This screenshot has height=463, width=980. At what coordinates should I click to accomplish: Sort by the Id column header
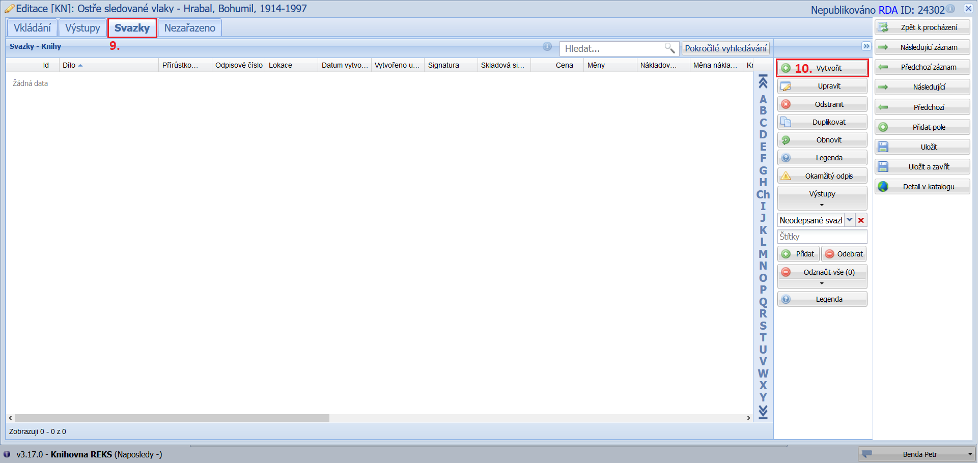33,65
